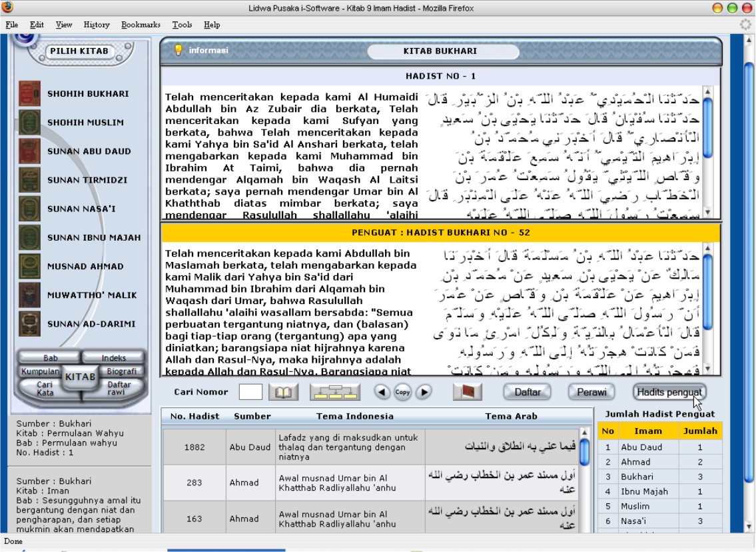Click the Muwattho' Malik book icon

(x=29, y=295)
